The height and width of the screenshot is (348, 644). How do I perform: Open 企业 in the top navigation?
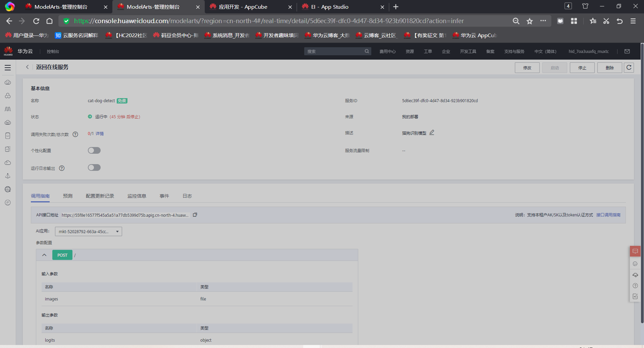tap(446, 51)
